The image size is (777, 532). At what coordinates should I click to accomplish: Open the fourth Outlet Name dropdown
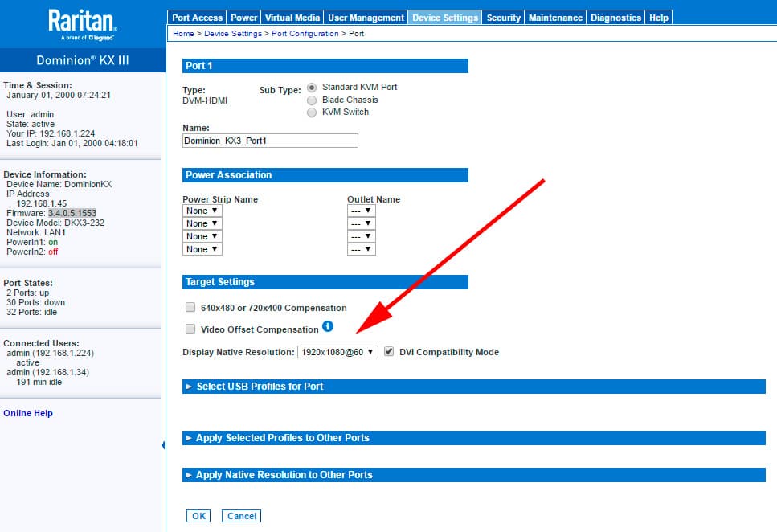click(x=362, y=249)
